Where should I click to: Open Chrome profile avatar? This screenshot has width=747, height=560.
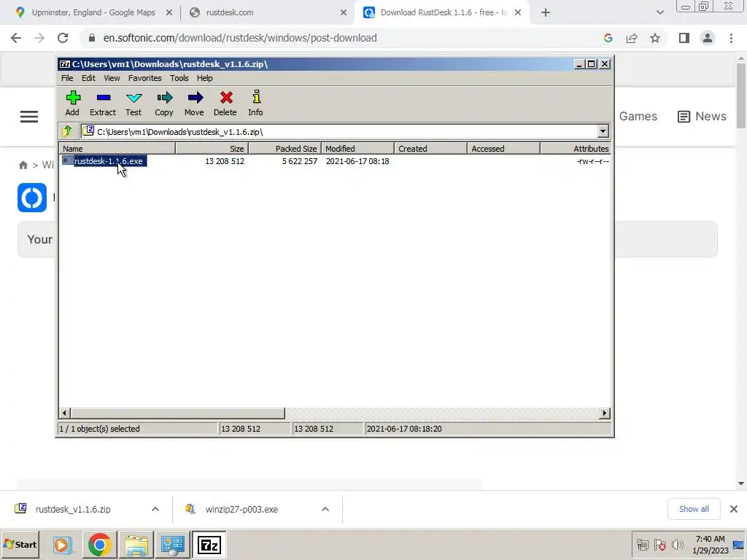[708, 38]
